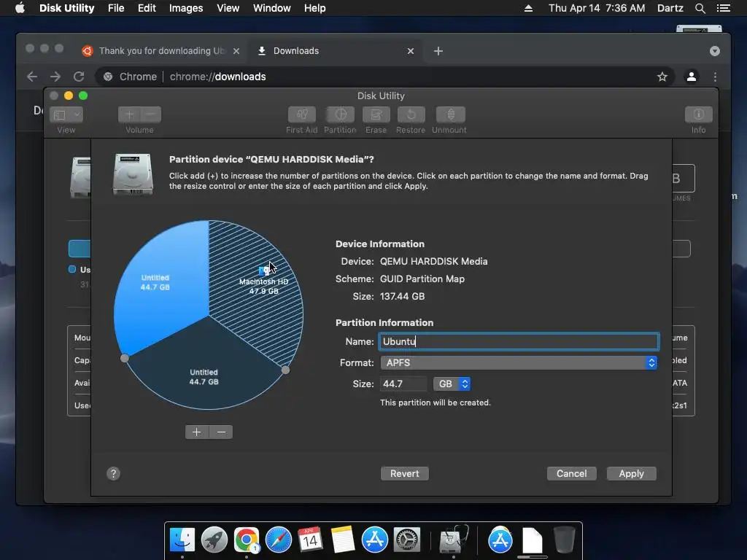Screen dimensions: 747x560
Task: Open blank document icon in Dock
Action: (532, 540)
